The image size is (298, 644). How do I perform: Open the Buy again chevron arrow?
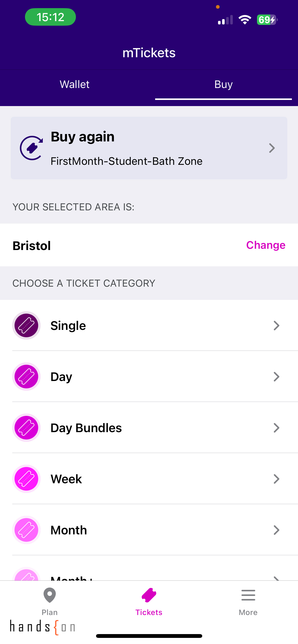coord(272,148)
